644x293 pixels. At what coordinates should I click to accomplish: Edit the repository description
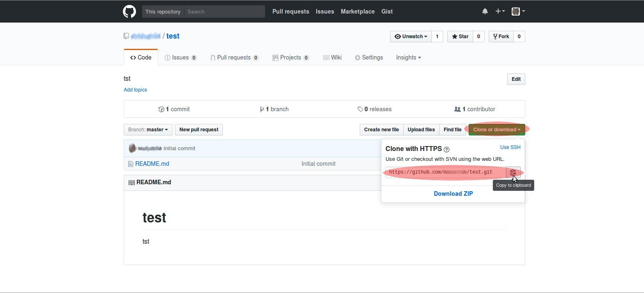tap(516, 79)
